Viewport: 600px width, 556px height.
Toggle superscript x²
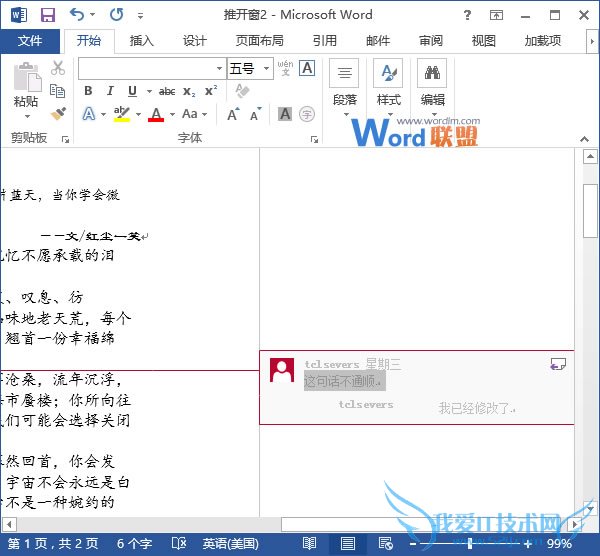(211, 90)
